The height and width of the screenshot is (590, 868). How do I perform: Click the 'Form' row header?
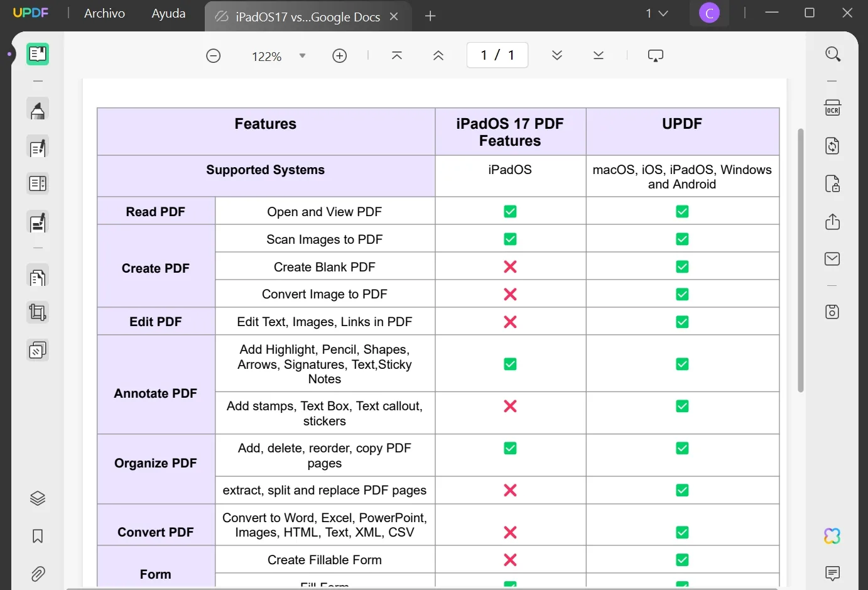point(156,567)
